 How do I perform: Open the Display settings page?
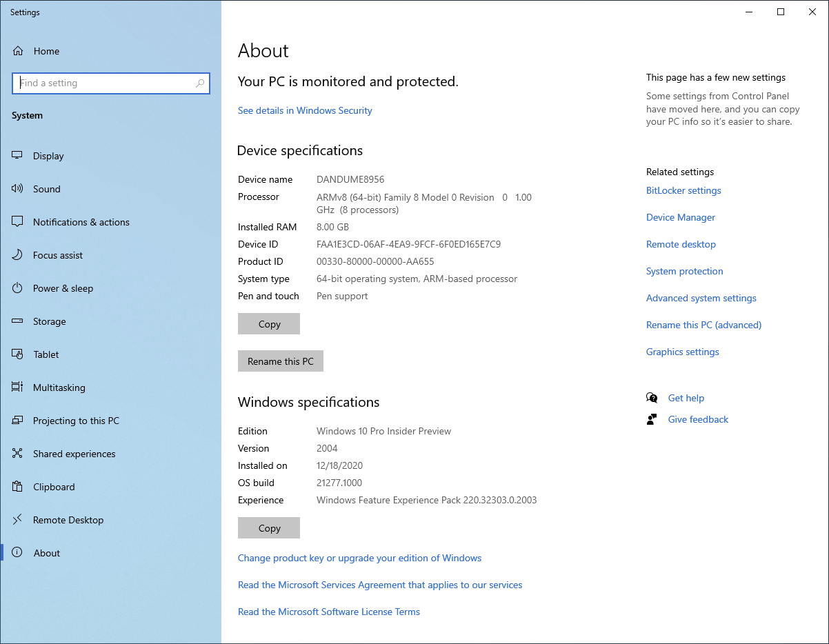pyautogui.click(x=17, y=155)
